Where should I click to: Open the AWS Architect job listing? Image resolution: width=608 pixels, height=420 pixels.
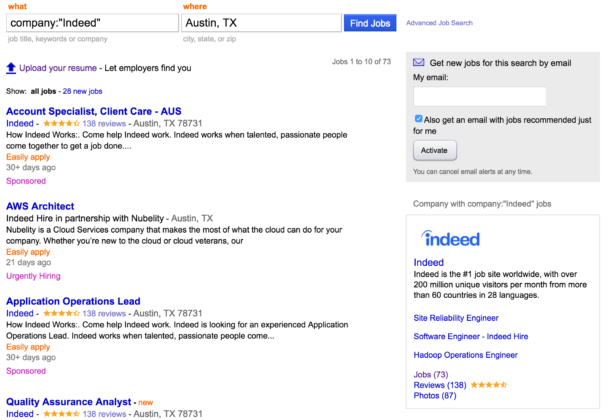point(40,206)
